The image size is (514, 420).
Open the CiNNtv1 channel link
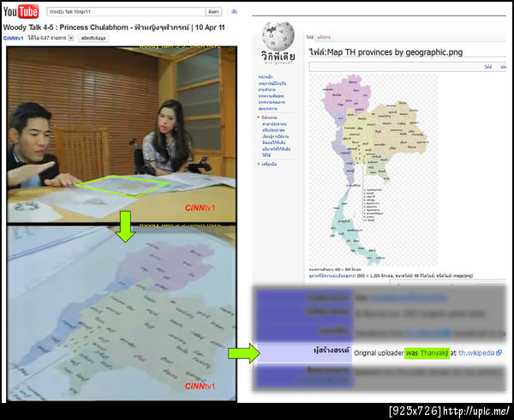coord(14,39)
